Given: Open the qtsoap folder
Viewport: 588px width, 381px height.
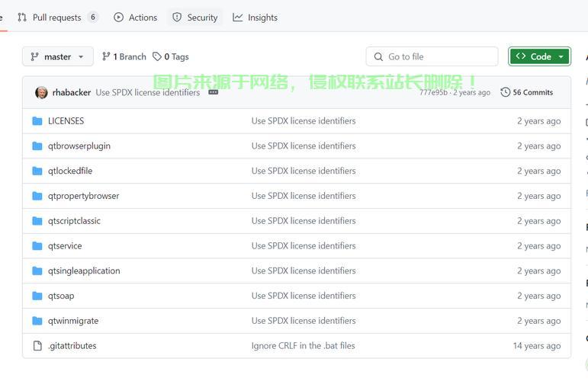Looking at the screenshot, I should point(61,296).
